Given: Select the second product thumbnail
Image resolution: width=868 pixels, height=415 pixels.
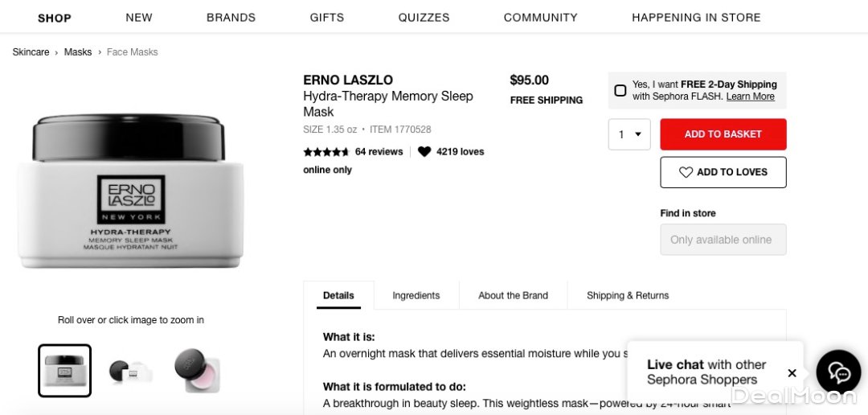Looking at the screenshot, I should click(130, 371).
